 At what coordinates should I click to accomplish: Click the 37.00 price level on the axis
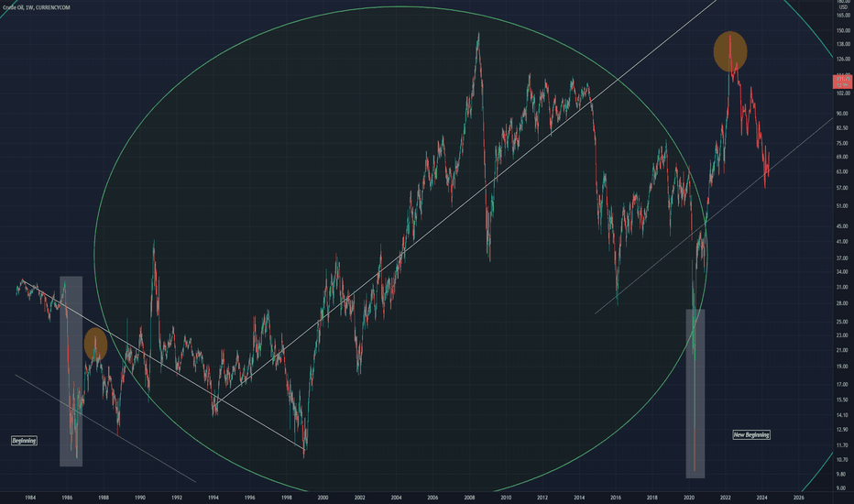pos(843,258)
